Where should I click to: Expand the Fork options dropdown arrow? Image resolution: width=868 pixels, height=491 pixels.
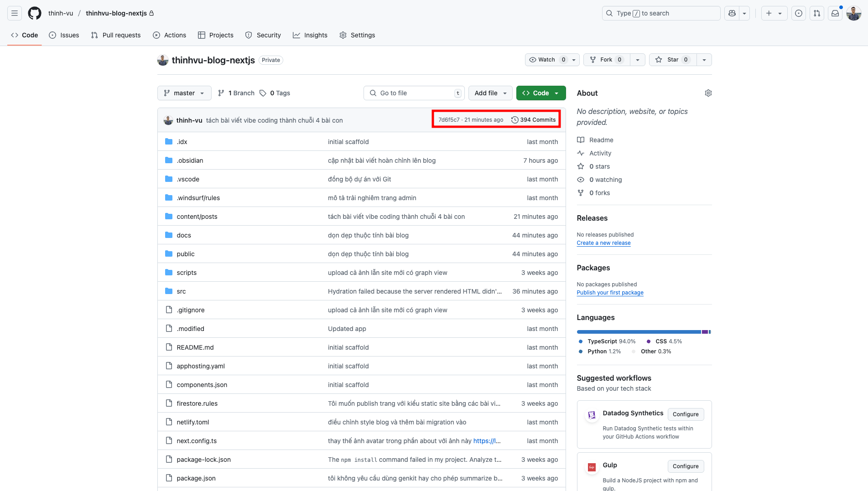click(x=638, y=60)
